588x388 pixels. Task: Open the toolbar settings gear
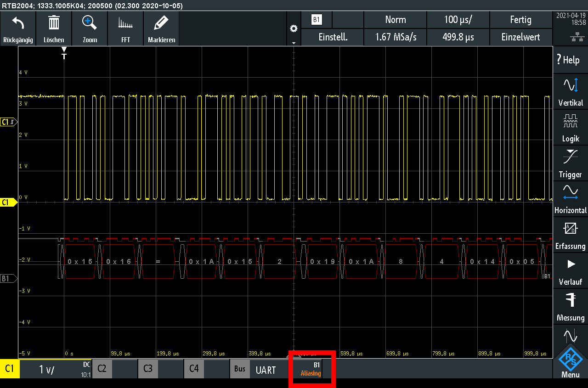coord(294,28)
